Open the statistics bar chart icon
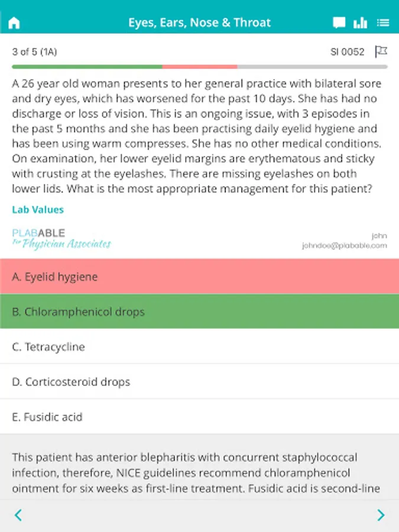The image size is (399, 532). coord(360,23)
